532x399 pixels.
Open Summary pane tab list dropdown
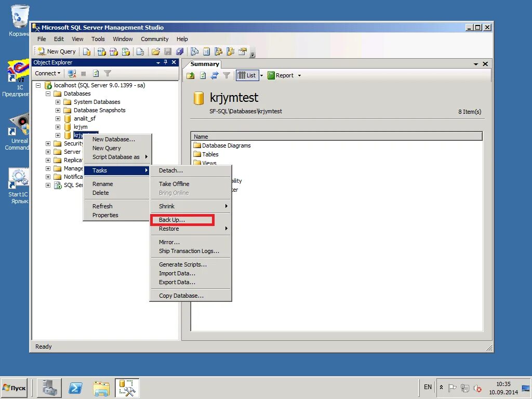click(476, 64)
